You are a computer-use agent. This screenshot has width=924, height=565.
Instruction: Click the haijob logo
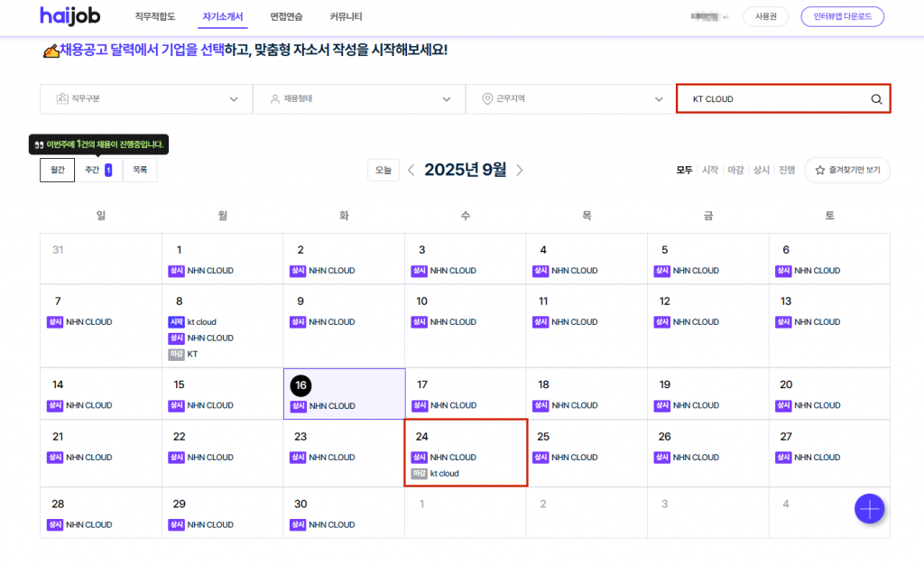70,16
